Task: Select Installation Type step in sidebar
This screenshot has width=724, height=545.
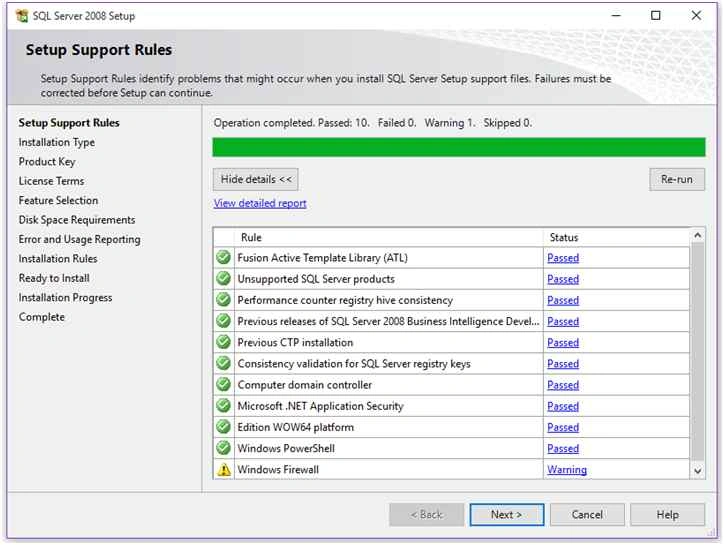Action: tap(57, 142)
